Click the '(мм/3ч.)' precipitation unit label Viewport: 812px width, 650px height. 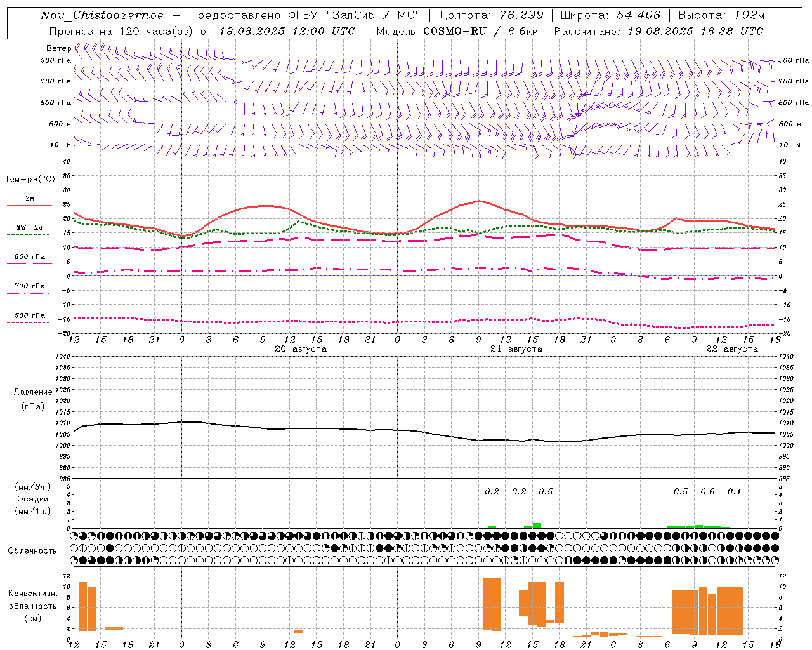(33, 487)
